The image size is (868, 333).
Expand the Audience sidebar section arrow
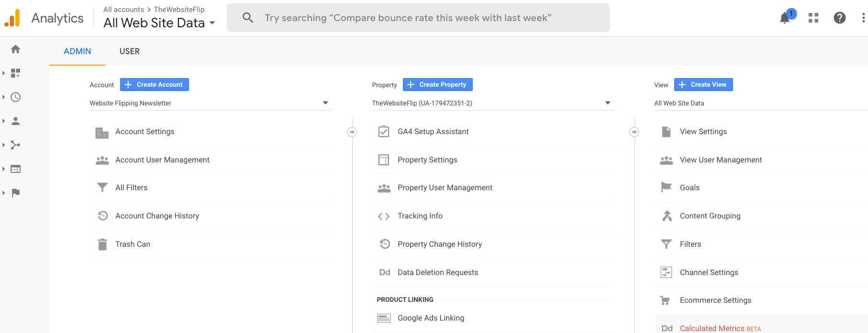(4, 121)
